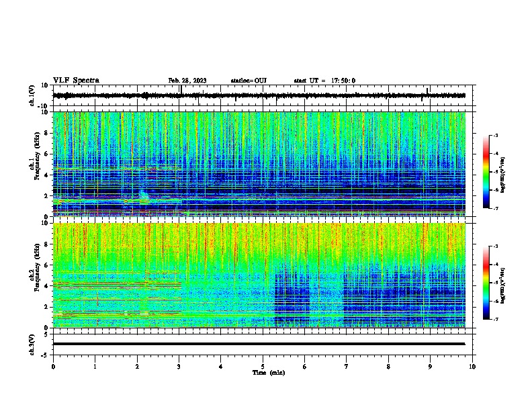The width and height of the screenshot is (532, 411).
Task: Click the ch.3(V) axis label
Action: (x=32, y=345)
